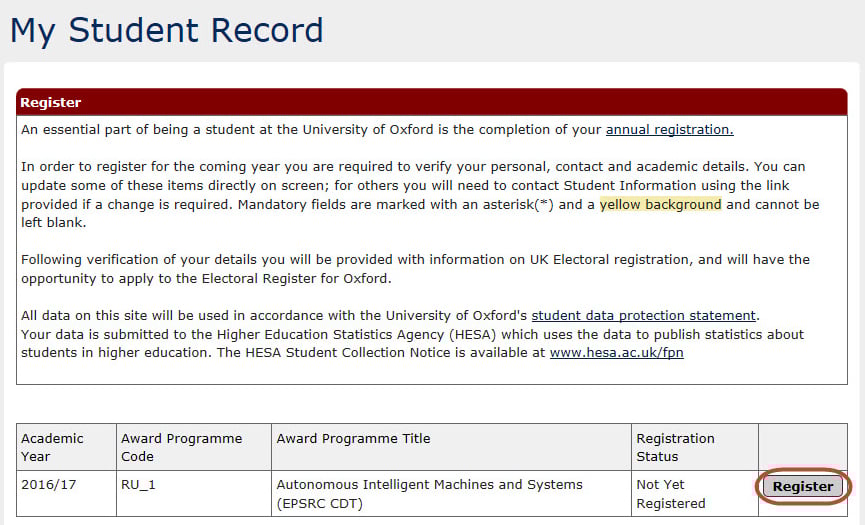Select the Award Programme Title column header
The height and width of the screenshot is (525, 865).
tap(353, 438)
